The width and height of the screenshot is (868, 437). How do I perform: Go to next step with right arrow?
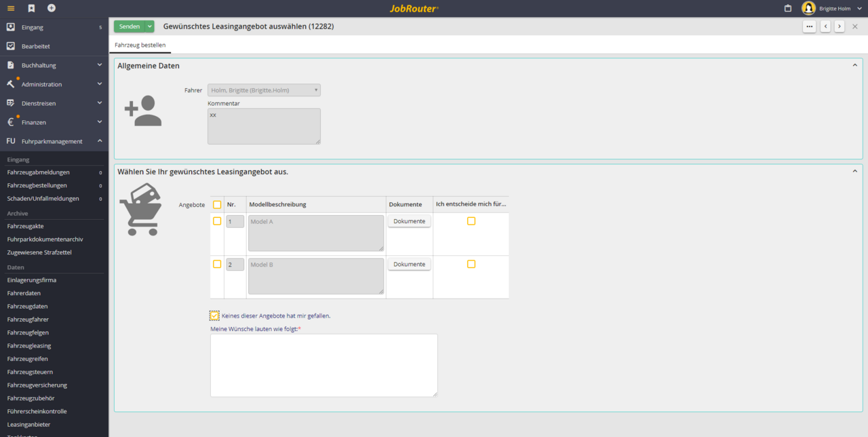[840, 26]
